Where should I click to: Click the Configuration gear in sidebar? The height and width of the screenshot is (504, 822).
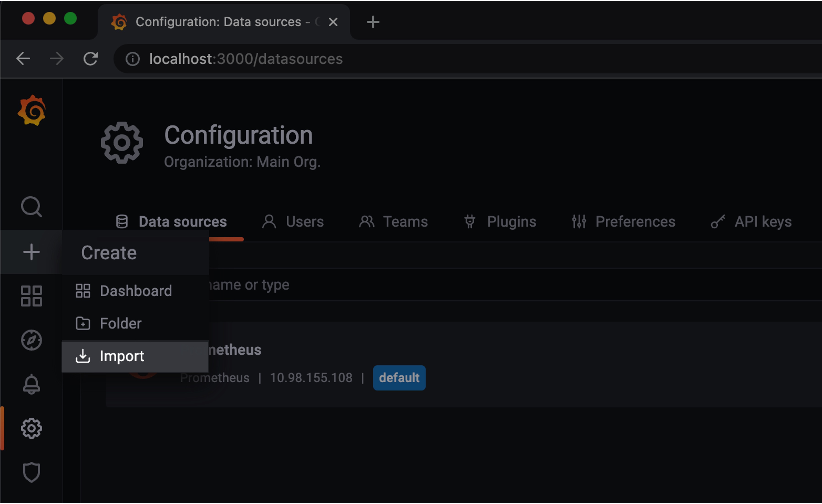(31, 428)
